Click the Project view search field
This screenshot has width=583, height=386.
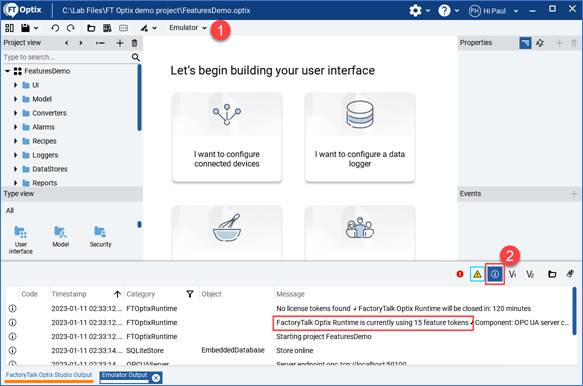[66, 57]
